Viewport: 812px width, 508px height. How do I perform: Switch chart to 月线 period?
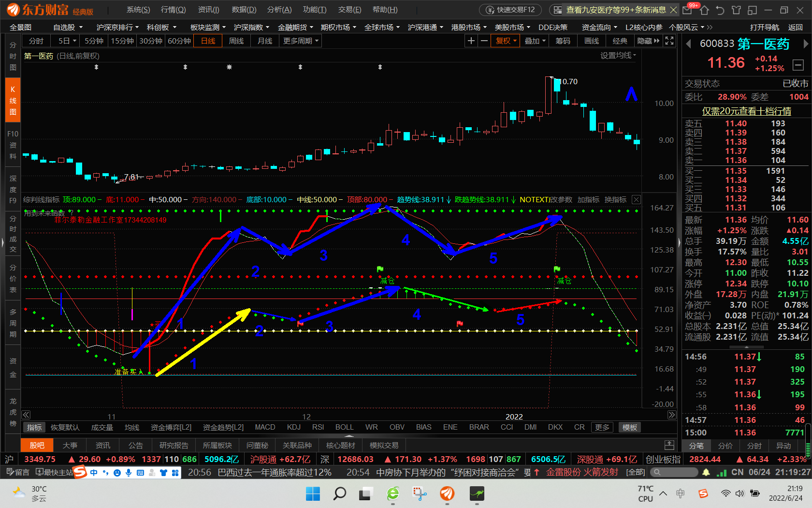(265, 41)
